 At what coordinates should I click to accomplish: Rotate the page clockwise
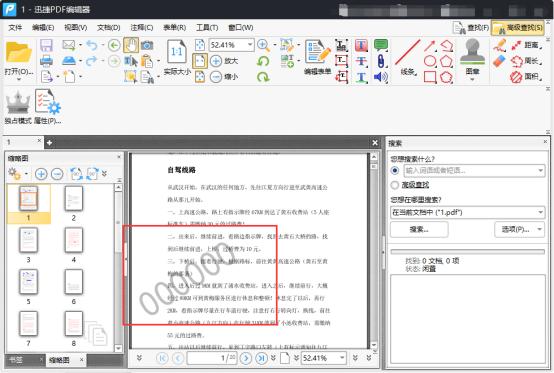click(x=263, y=77)
